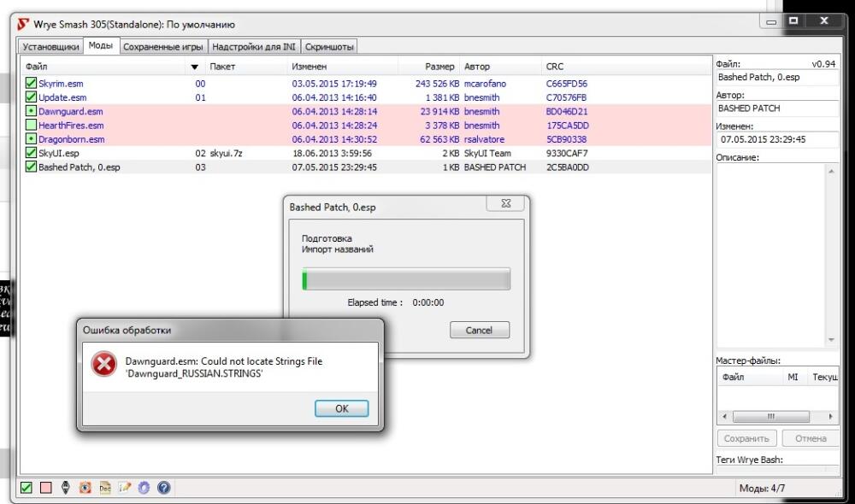Uncheck the Bashed Patch, 0.esp checkbox
Viewport: 855px width, 504px height.
[x=31, y=167]
